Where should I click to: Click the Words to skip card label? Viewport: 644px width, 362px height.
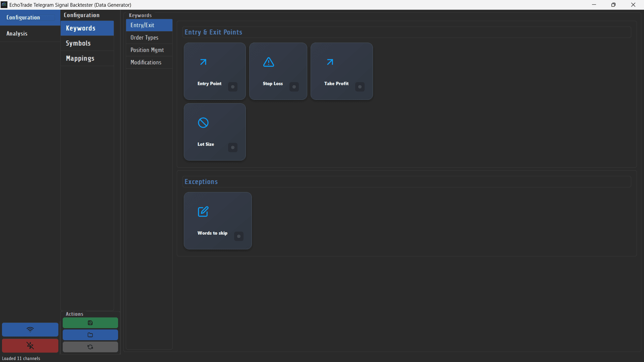click(x=212, y=233)
